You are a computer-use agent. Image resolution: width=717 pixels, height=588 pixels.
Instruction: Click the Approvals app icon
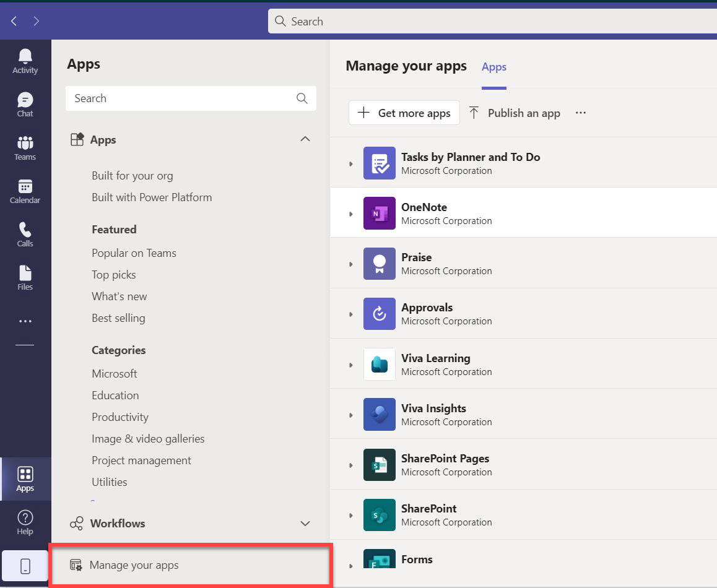(379, 314)
